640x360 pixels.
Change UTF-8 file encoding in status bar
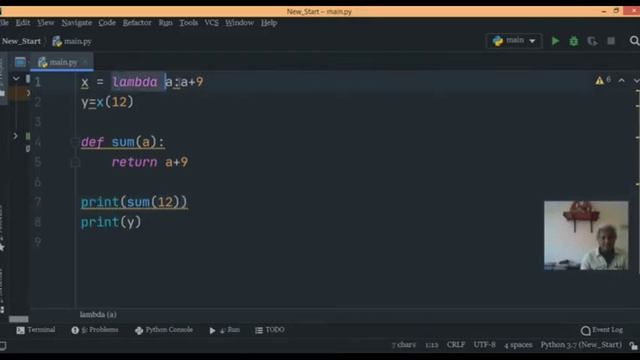(484, 345)
